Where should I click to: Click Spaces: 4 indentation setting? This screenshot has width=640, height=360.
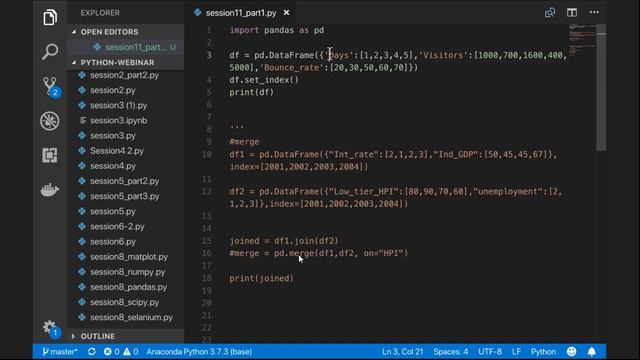click(x=451, y=352)
